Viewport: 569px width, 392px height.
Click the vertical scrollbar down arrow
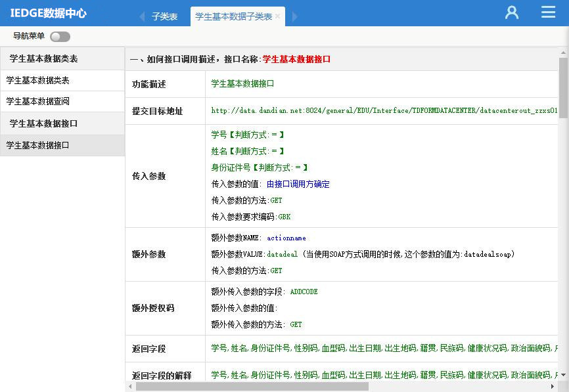point(563,375)
